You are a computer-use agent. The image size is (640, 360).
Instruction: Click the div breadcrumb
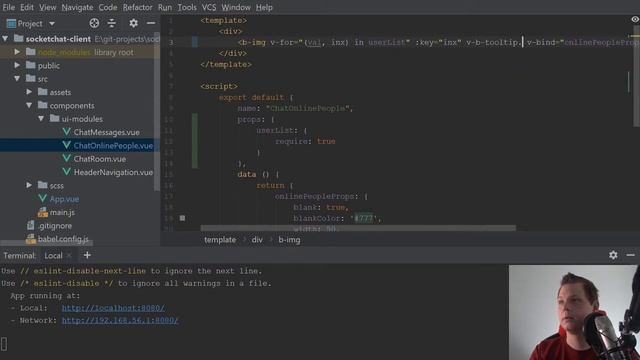click(257, 240)
